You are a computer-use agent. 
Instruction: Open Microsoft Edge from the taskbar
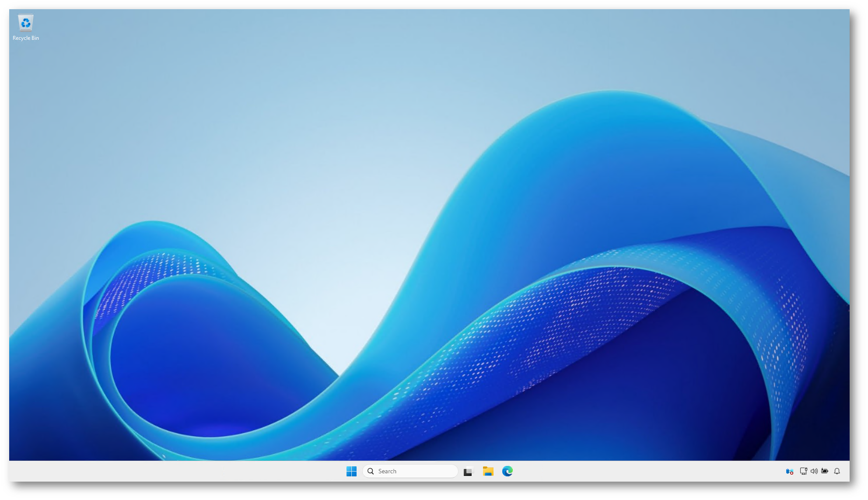pos(507,471)
